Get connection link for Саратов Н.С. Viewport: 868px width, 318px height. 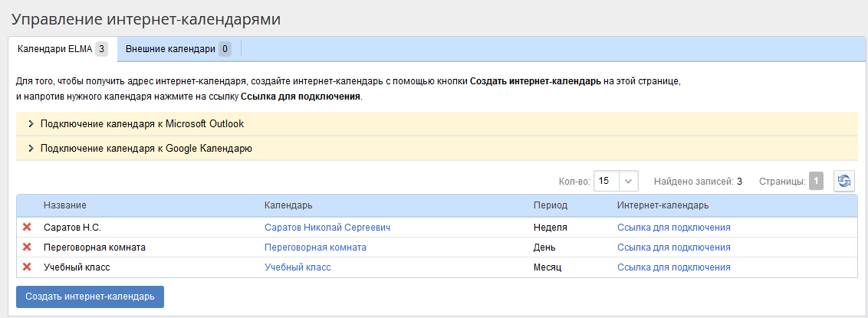click(673, 228)
